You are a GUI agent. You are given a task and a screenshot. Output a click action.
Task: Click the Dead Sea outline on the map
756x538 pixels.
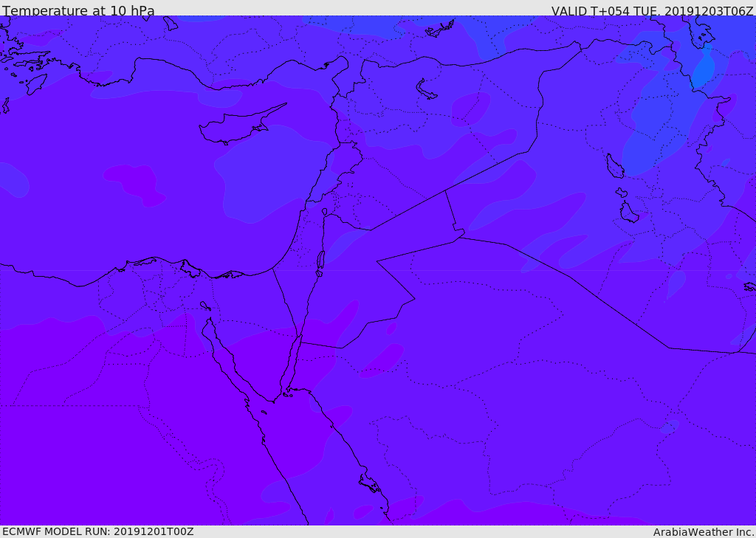click(x=320, y=260)
